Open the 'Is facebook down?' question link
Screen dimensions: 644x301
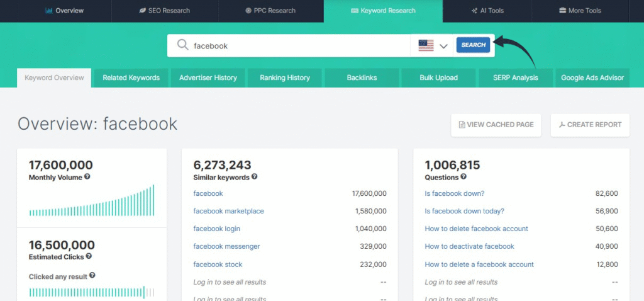pyautogui.click(x=455, y=193)
